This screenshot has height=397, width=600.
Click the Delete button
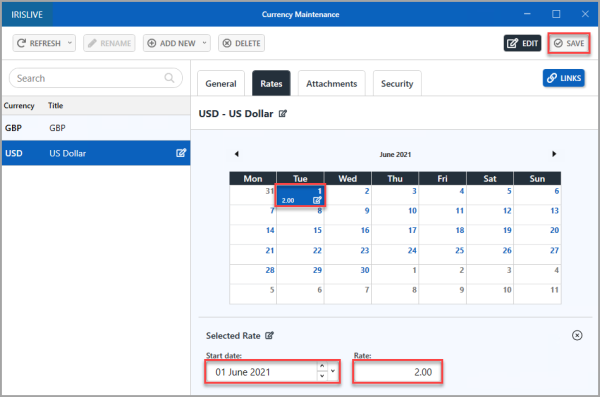click(x=241, y=43)
